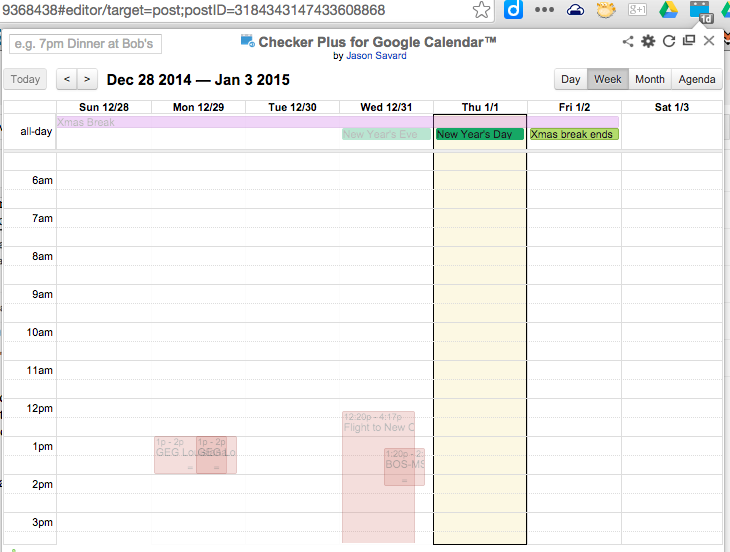Viewport: 730px width, 552px height.
Task: Click the browser URL address text
Action: click(194, 10)
